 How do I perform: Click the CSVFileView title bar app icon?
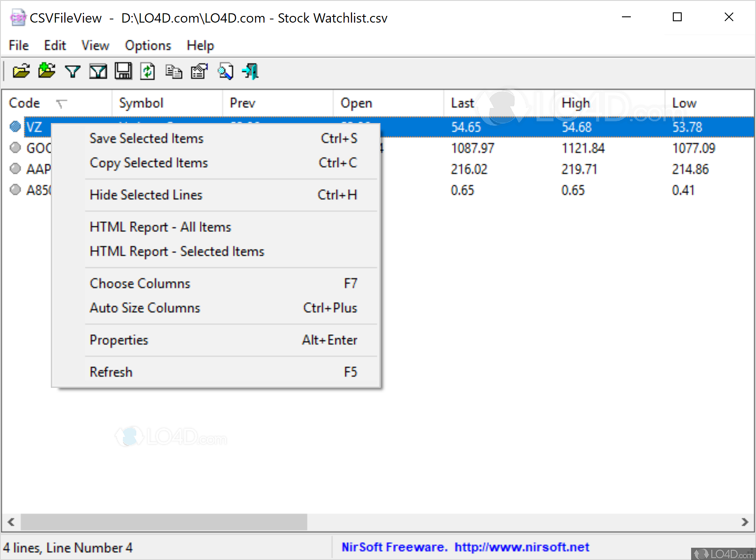tap(18, 18)
